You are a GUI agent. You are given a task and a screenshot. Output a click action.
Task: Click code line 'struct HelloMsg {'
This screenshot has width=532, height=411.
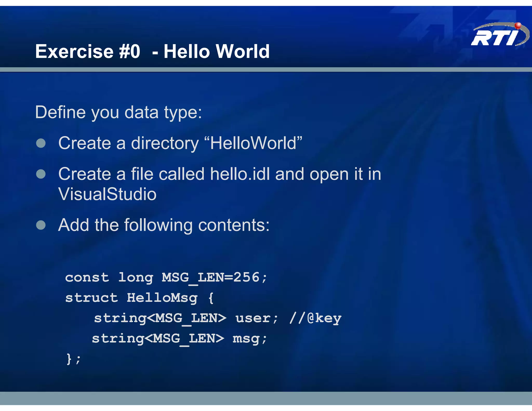click(139, 298)
